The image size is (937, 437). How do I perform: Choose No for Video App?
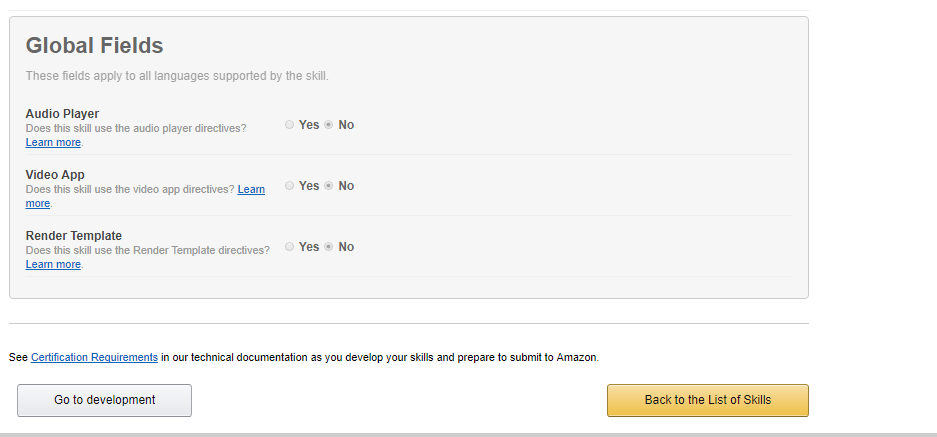(329, 186)
